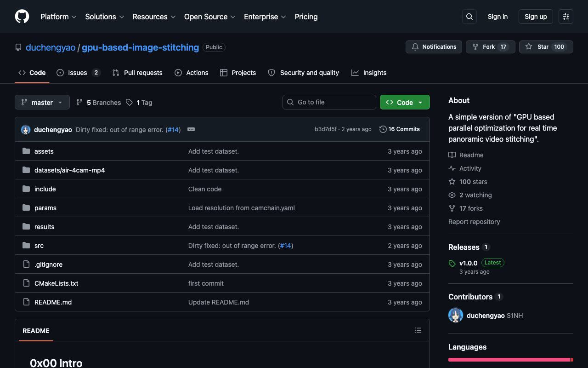
Task: Open the v1.0.0 release link
Action: 469,263
